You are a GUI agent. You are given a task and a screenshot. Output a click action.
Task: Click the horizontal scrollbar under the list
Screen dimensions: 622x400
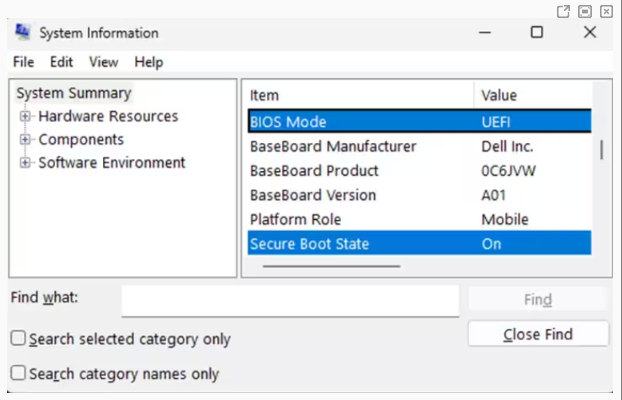click(330, 266)
